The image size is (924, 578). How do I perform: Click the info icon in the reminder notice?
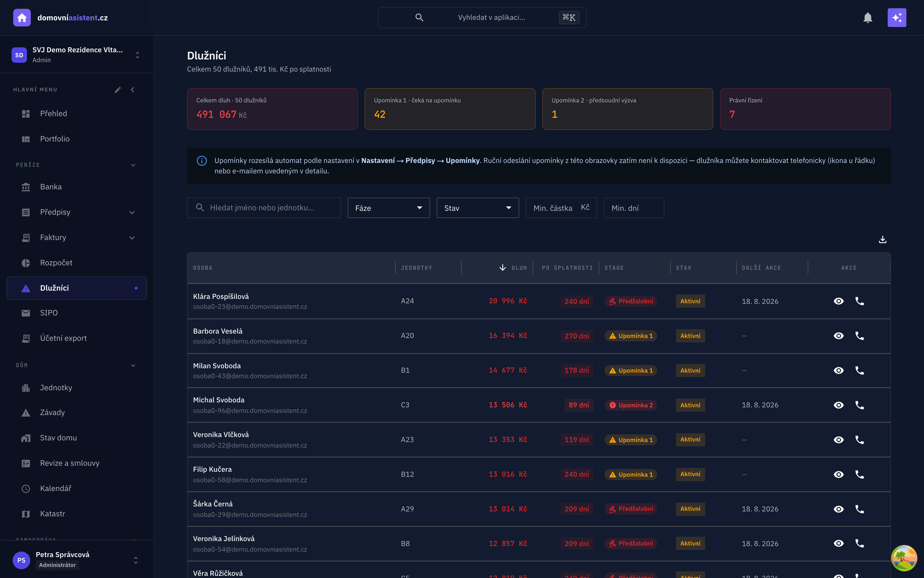pyautogui.click(x=202, y=160)
